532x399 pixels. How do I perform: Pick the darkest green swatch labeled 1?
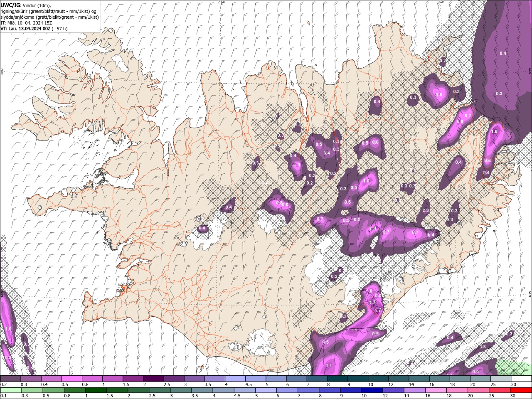tap(96, 390)
